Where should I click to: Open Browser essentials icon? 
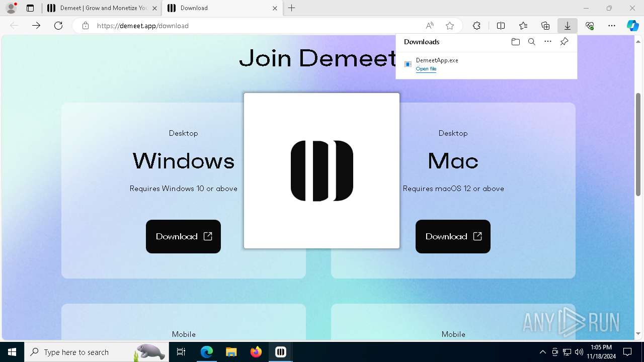pyautogui.click(x=590, y=26)
